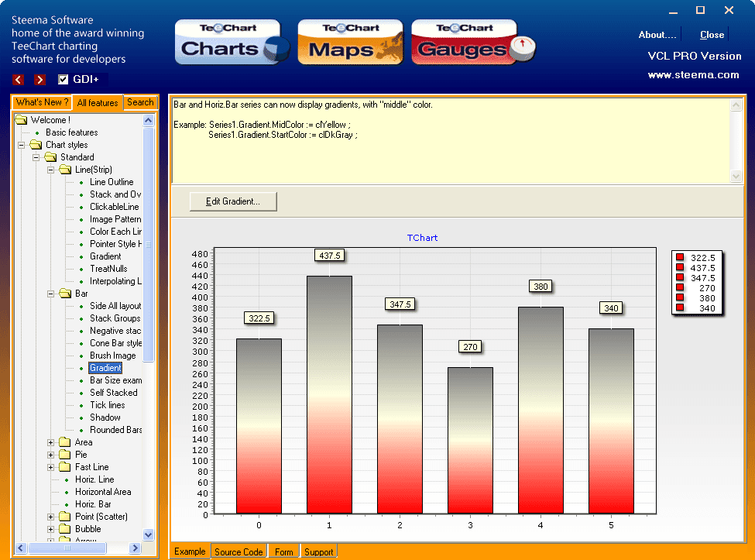Click the TChart title text
Screen dimensions: 755x560
click(422, 237)
